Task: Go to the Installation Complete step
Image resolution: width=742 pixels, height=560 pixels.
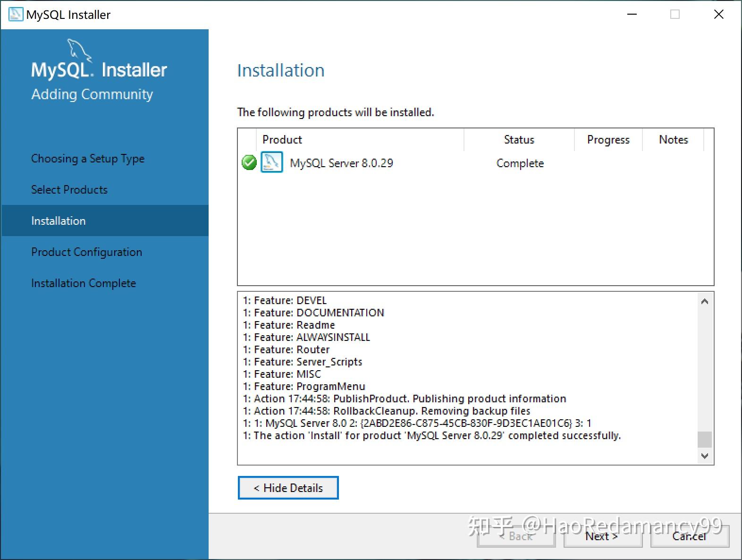Action: click(84, 283)
